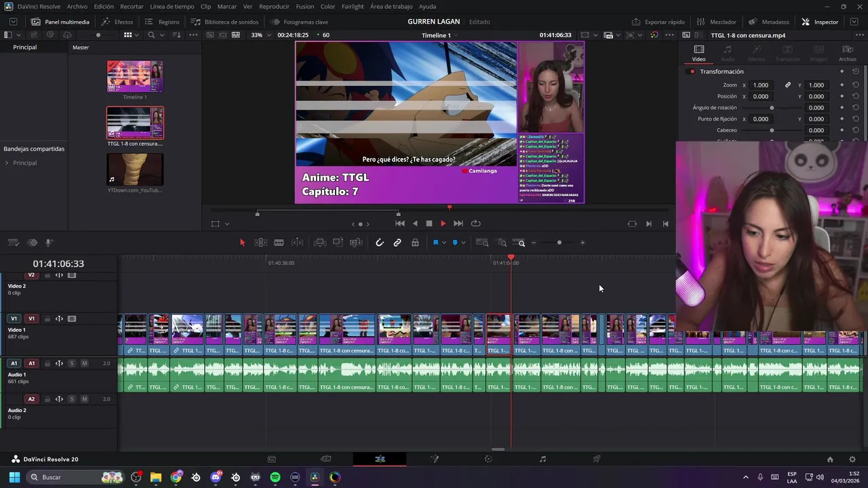Viewport: 868px width, 488px height.
Task: Click the Replace clip icon
Action: [356, 243]
